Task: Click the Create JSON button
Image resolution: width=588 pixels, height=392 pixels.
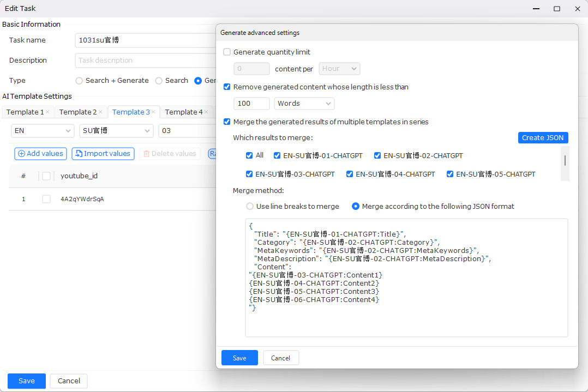Action: pyautogui.click(x=543, y=137)
